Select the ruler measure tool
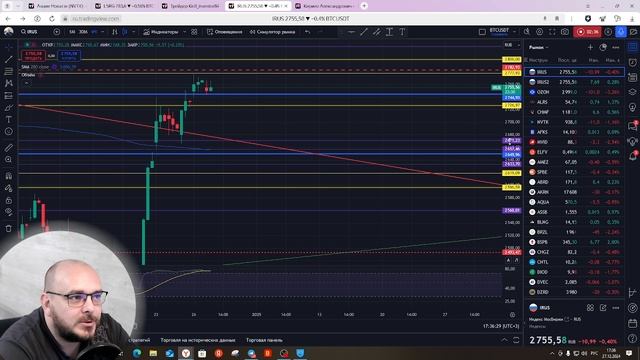 (9, 148)
